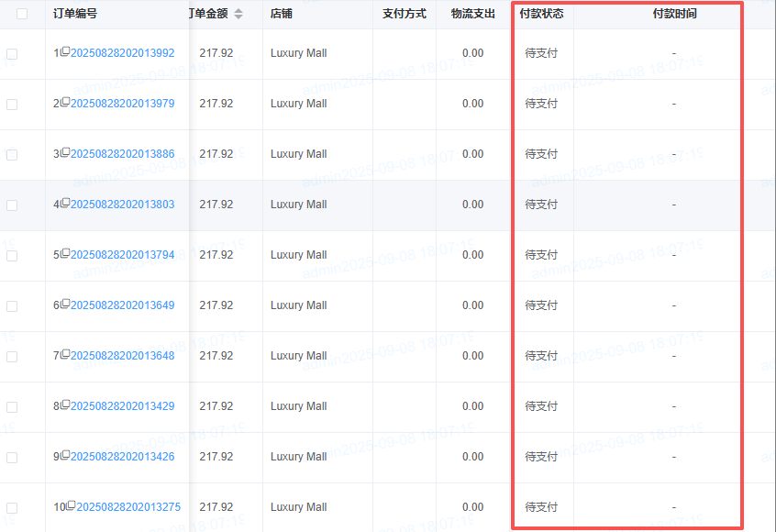The image size is (776, 532).
Task: Click the 付款状态 column header
Action: pyautogui.click(x=541, y=14)
